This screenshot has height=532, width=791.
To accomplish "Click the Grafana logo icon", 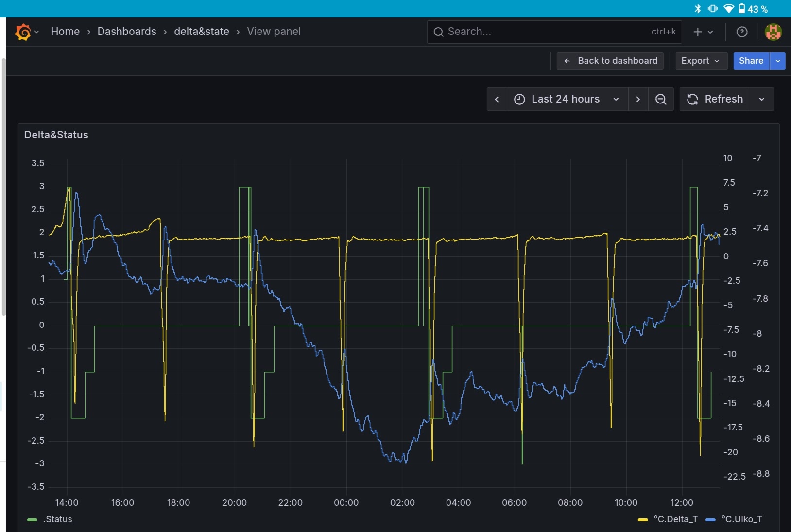I will (23, 32).
